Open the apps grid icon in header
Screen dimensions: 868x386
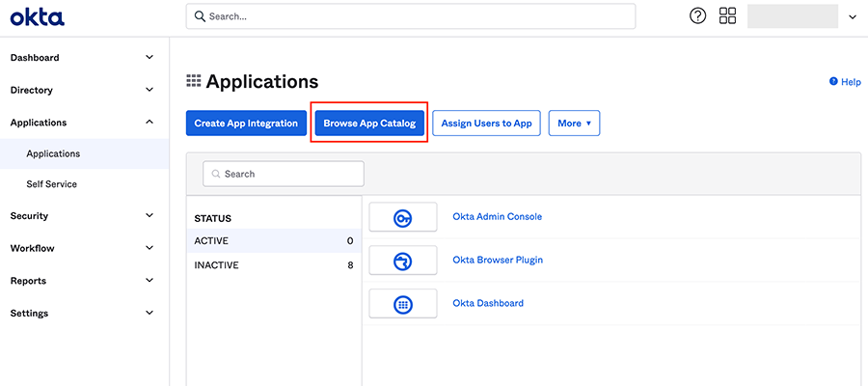tap(727, 16)
